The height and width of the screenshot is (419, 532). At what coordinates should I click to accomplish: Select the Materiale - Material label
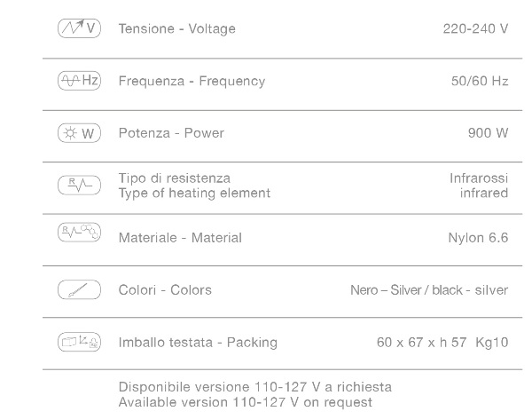click(x=180, y=238)
